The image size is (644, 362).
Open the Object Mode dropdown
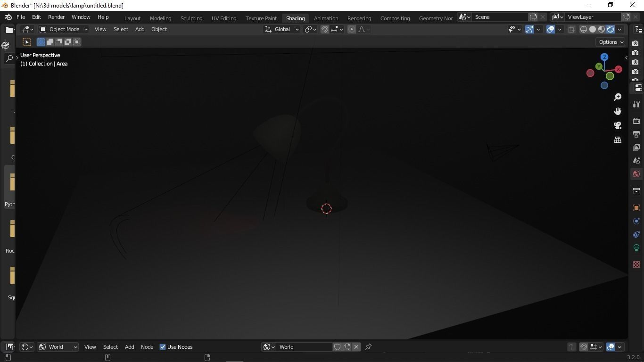coord(63,29)
